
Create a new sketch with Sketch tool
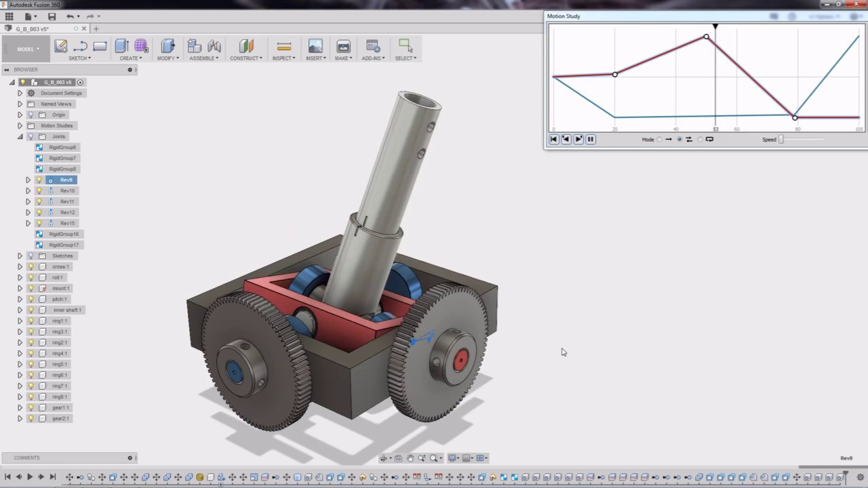61,46
